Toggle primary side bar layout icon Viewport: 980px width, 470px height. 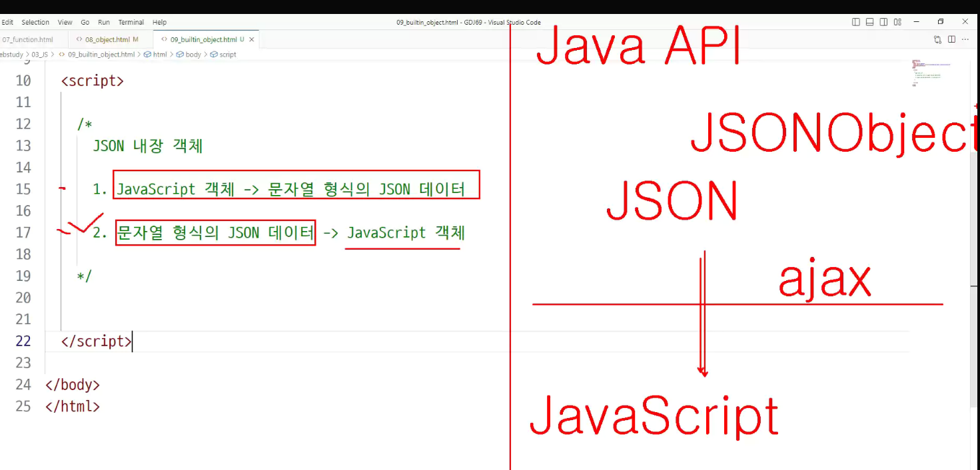tap(856, 22)
